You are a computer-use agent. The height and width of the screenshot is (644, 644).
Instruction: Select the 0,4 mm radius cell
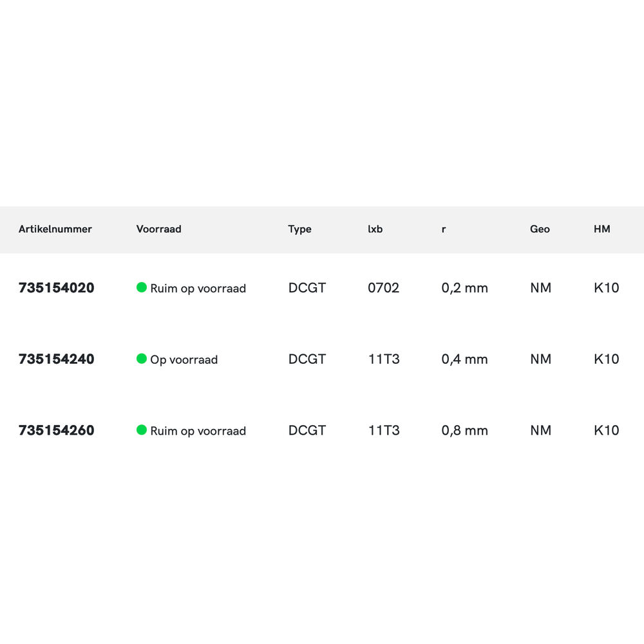pos(464,359)
